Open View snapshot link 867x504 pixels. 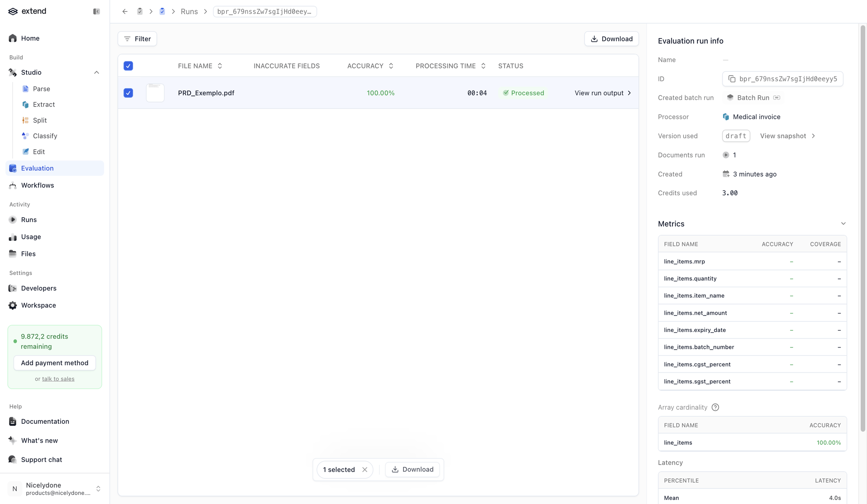[x=788, y=136]
